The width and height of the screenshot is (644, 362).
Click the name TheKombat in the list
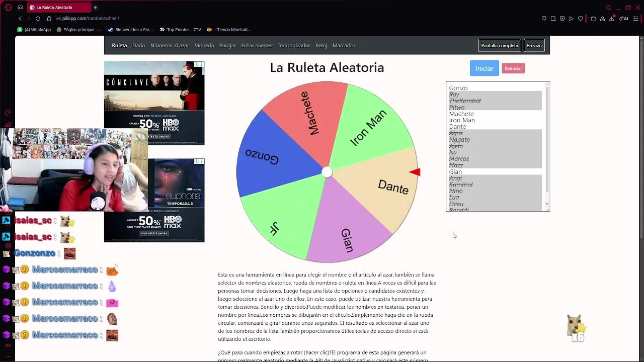(x=465, y=101)
